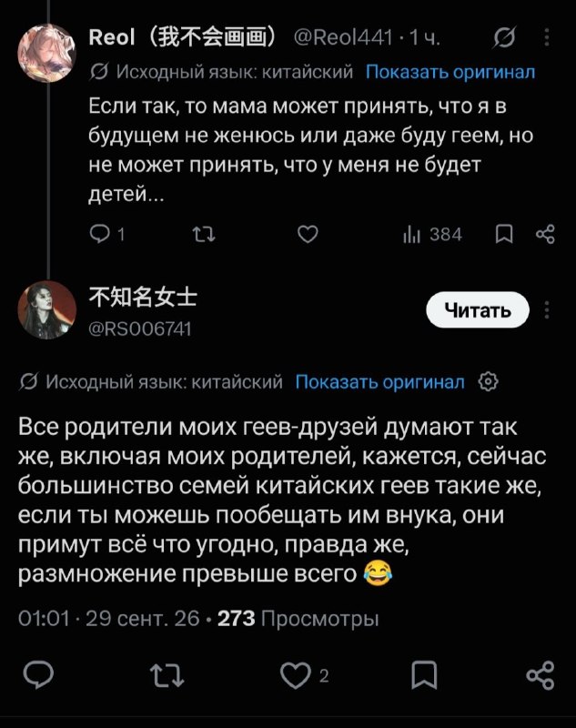
Task: Reply to main post via comment icon
Action: [x=38, y=674]
